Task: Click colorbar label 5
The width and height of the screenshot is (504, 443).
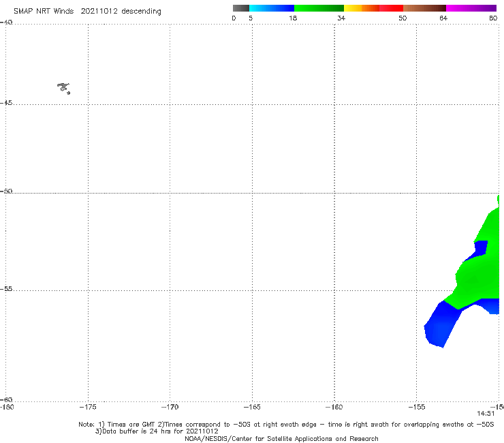Action: pos(251,18)
